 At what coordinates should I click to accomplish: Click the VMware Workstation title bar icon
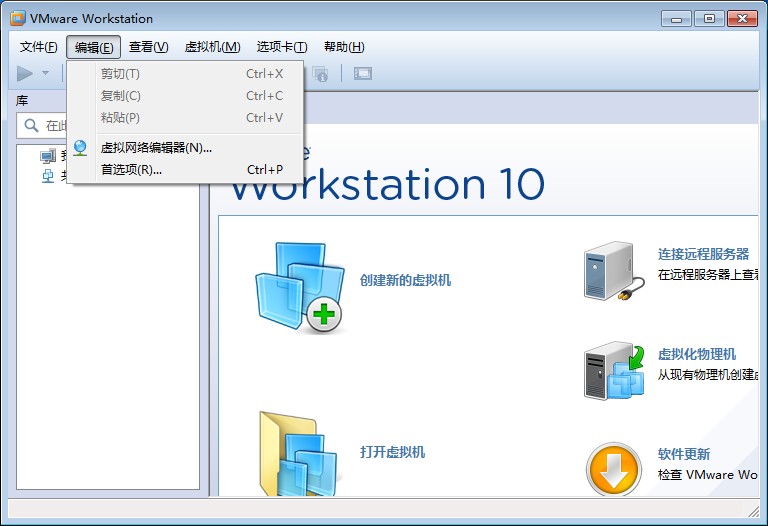18,18
